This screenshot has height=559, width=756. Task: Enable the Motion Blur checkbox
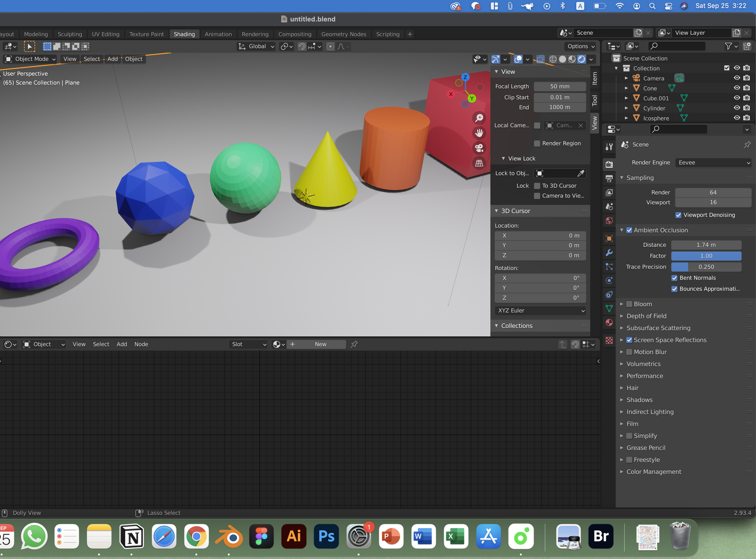pyautogui.click(x=629, y=352)
